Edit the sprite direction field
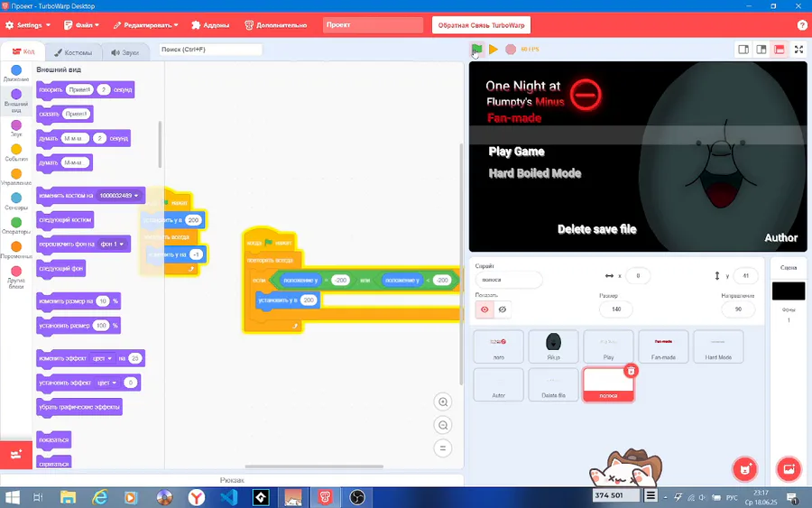 coord(738,309)
